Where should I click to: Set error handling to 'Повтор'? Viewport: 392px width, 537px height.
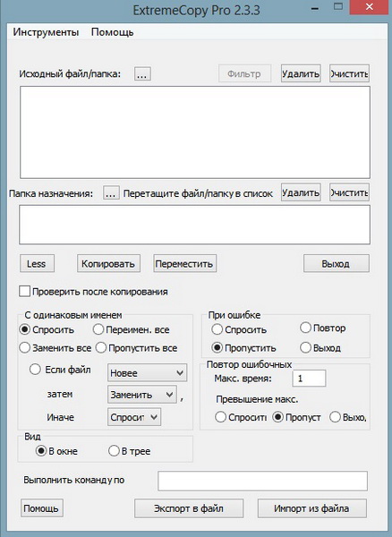[305, 328]
